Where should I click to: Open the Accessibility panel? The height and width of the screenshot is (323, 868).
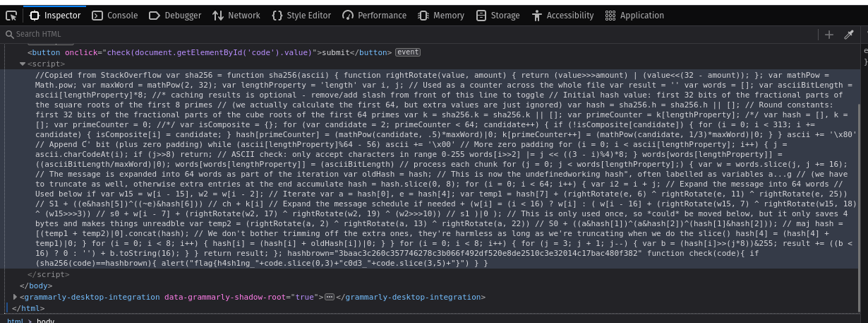pyautogui.click(x=563, y=15)
